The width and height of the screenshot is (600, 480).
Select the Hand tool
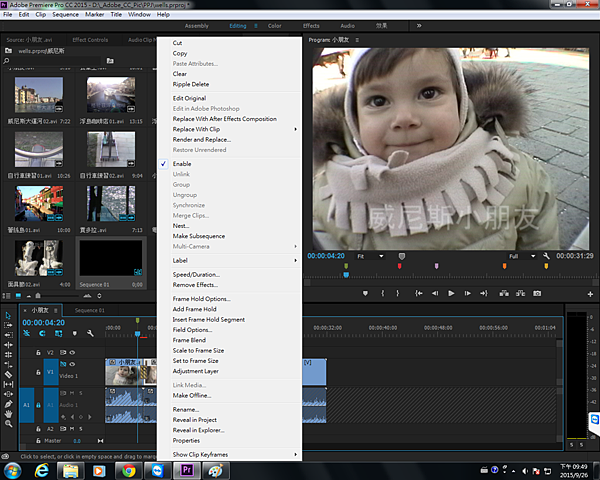click(8, 414)
